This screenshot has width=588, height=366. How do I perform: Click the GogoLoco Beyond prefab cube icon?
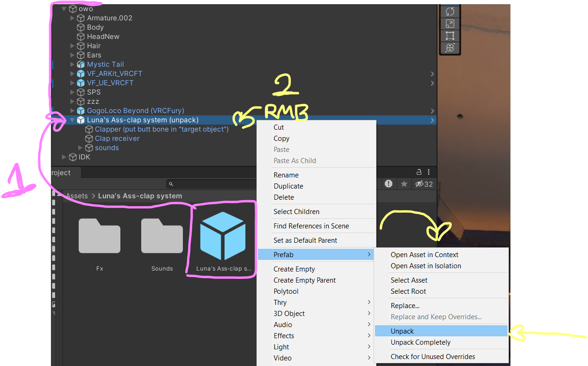(x=81, y=111)
